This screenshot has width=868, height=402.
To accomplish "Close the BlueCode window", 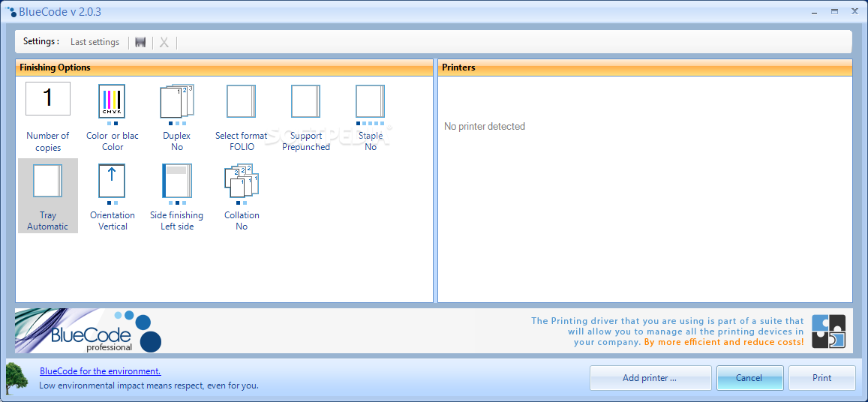I will (x=855, y=11).
